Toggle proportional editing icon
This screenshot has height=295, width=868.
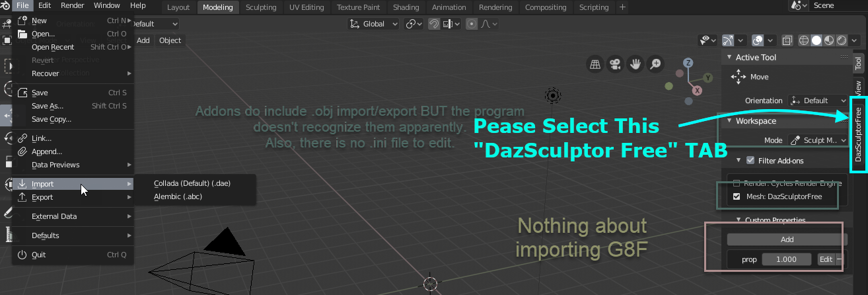click(471, 24)
